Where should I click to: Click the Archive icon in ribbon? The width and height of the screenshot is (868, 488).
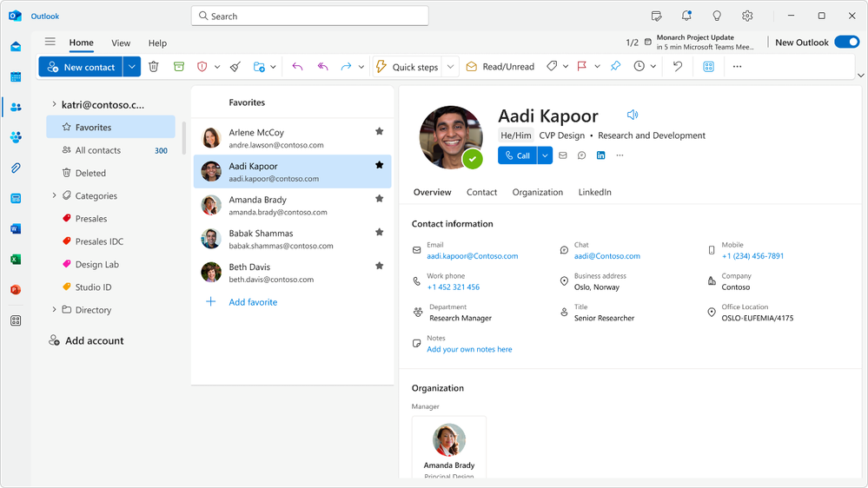tap(178, 66)
